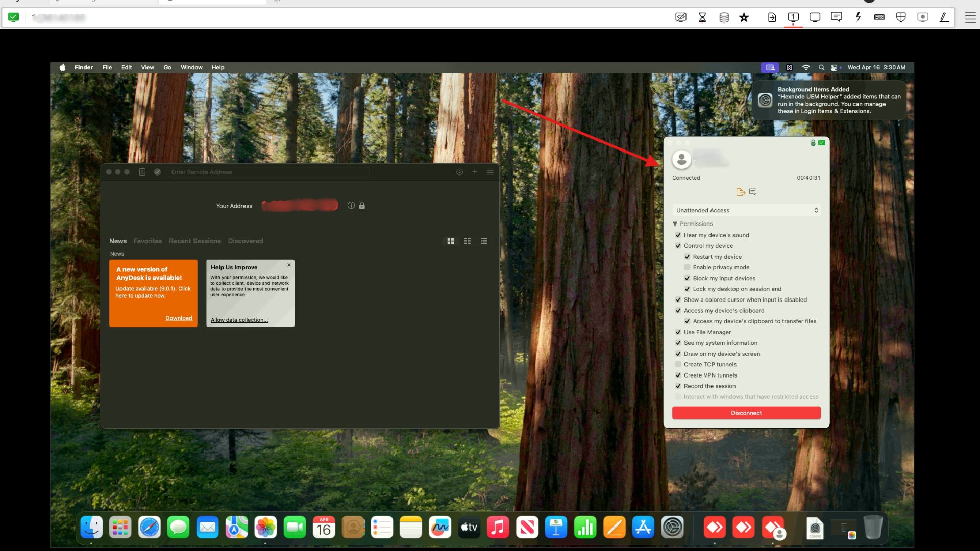Open the Background Items Added notification
Viewport: 980px width, 551px height.
coord(829,100)
